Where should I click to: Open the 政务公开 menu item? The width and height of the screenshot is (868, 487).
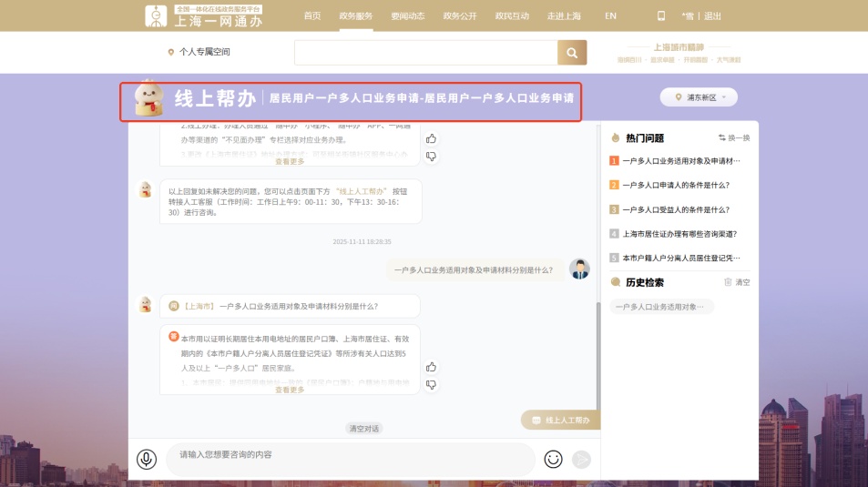458,15
